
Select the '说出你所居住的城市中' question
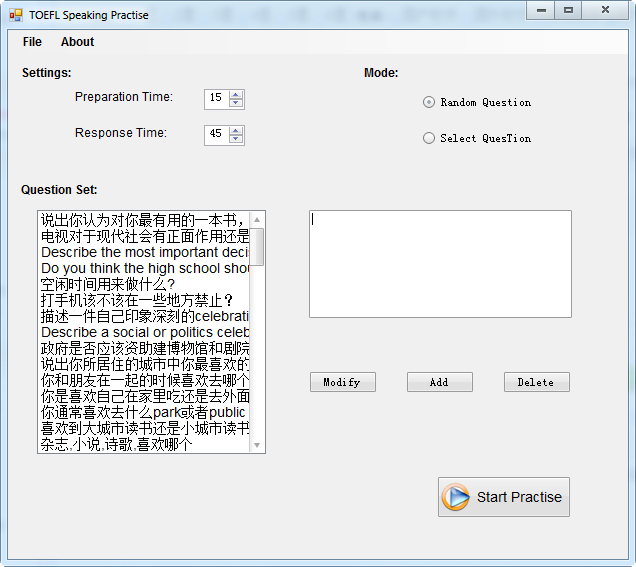pyautogui.click(x=145, y=364)
